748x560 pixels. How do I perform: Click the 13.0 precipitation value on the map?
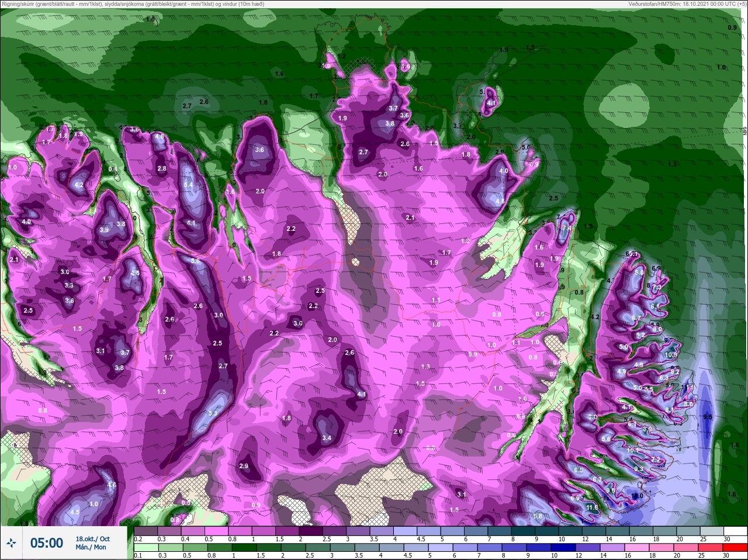point(637,496)
